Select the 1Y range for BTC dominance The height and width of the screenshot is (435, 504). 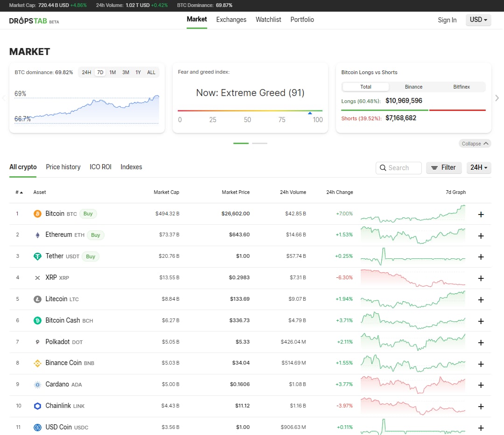point(138,73)
